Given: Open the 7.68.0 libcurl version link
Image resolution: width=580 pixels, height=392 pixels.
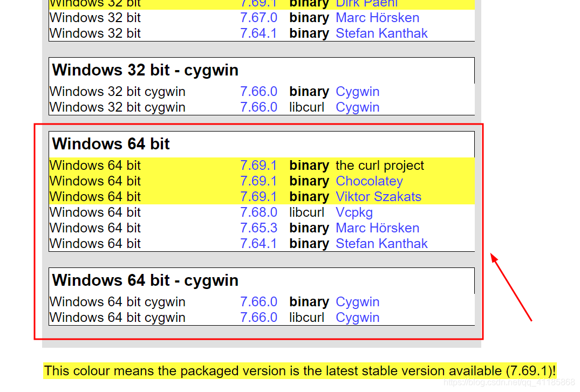Looking at the screenshot, I should (258, 212).
